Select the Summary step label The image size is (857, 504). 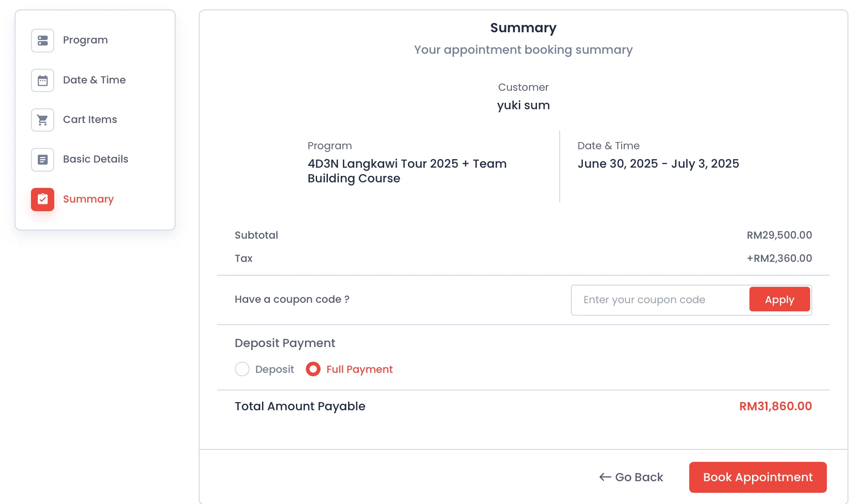click(88, 199)
